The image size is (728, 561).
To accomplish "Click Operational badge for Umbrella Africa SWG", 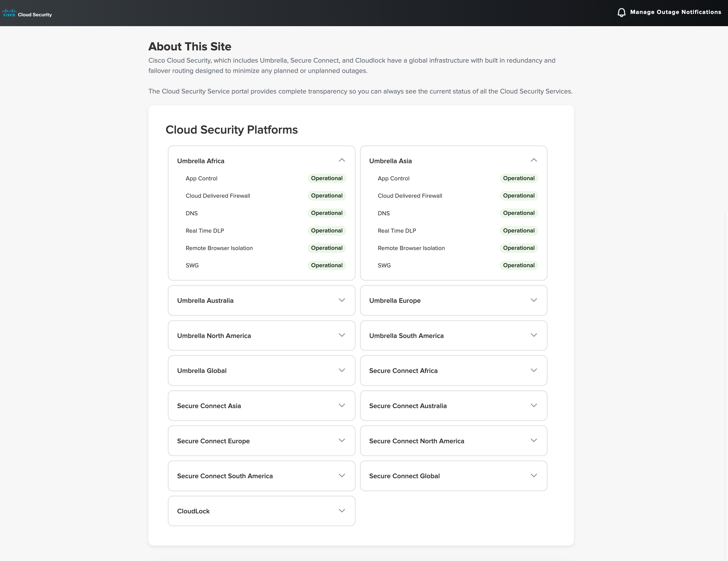I will pos(327,266).
